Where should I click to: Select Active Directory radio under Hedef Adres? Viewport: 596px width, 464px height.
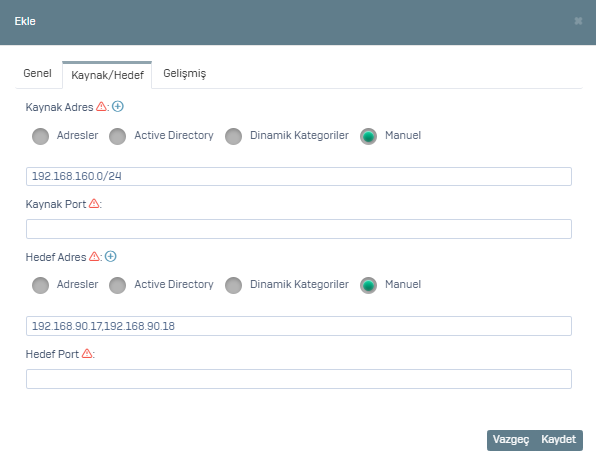pos(117,285)
